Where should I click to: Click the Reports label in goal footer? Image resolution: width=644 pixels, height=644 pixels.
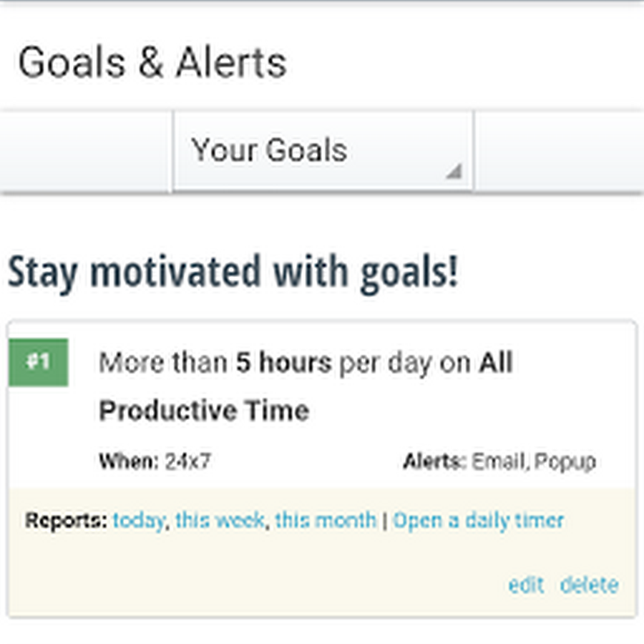tap(66, 520)
